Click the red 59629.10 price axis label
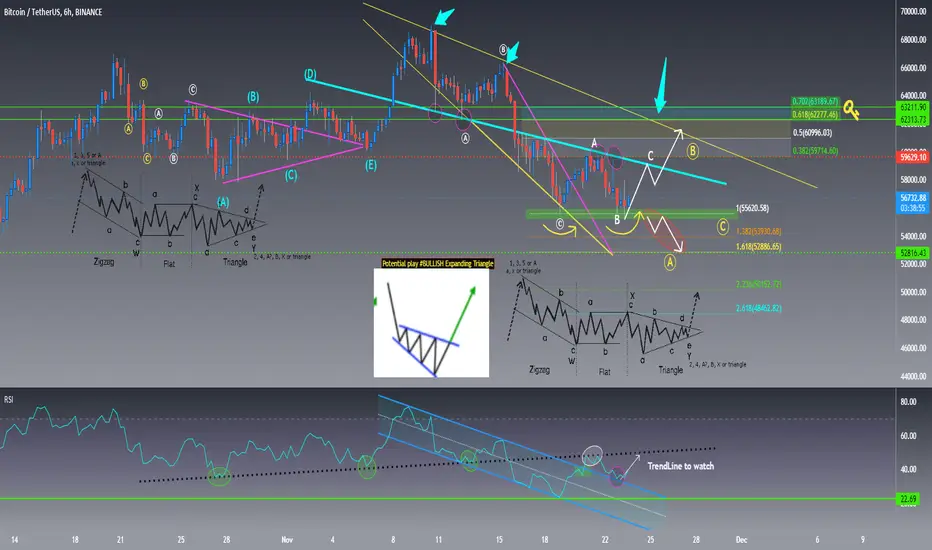 (913, 158)
